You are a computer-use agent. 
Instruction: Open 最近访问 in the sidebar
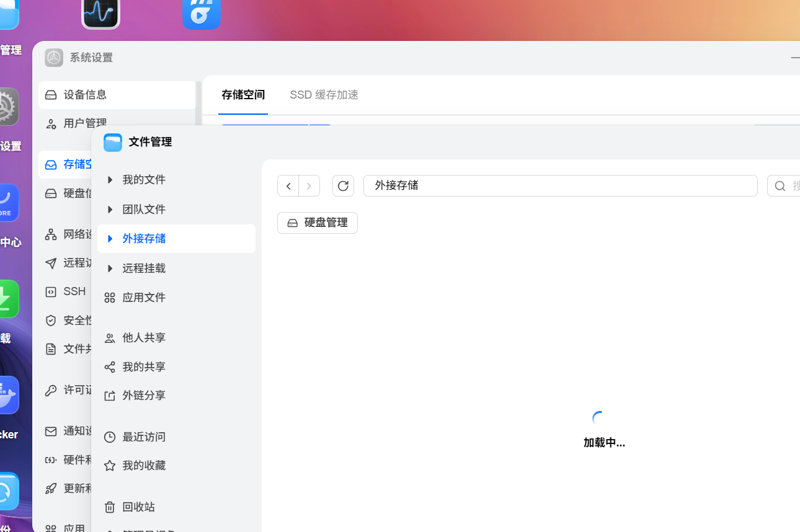pos(176,437)
